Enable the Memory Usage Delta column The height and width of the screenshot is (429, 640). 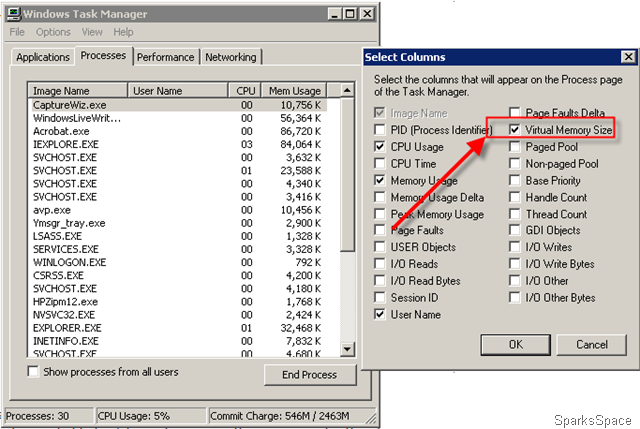(380, 197)
